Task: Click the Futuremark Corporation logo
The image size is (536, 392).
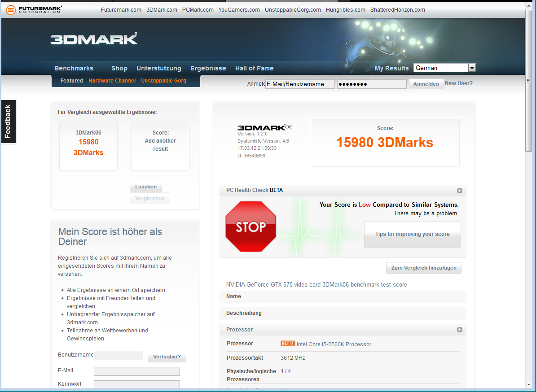Action: click(x=34, y=9)
